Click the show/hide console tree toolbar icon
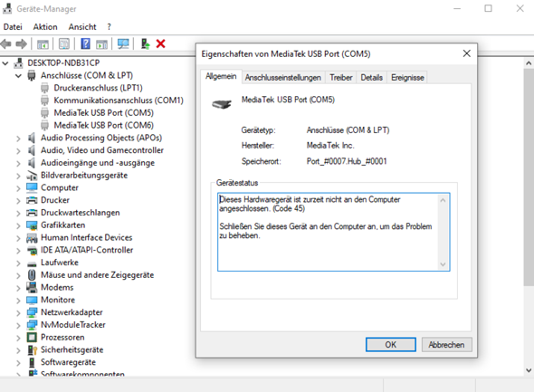534x392 pixels. pyautogui.click(x=43, y=44)
